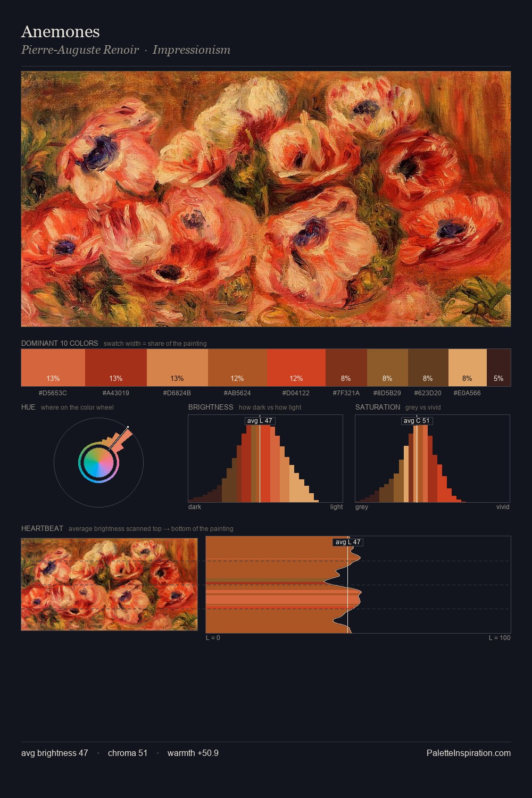Click the L = 100 axis label
The image size is (532, 798).
click(x=500, y=638)
